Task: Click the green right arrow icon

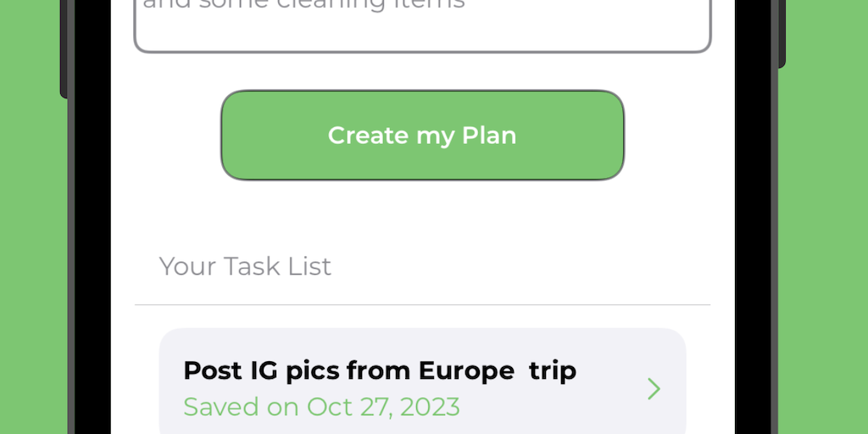Action: click(x=654, y=388)
